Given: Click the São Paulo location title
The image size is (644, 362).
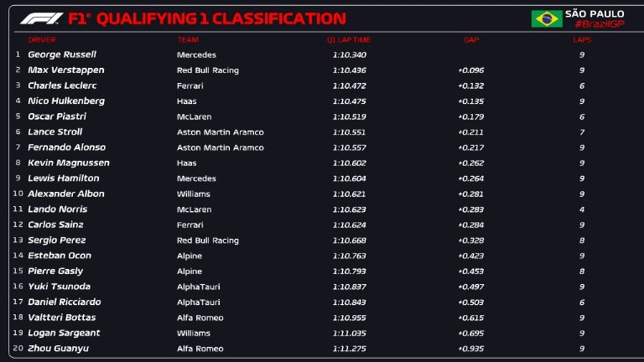Looking at the screenshot, I should coord(595,13).
